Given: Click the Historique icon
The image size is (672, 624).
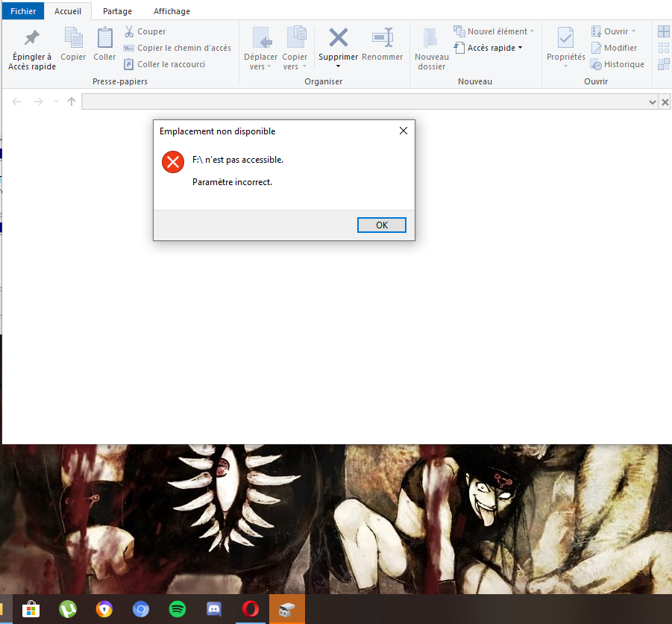Looking at the screenshot, I should pyautogui.click(x=596, y=65).
